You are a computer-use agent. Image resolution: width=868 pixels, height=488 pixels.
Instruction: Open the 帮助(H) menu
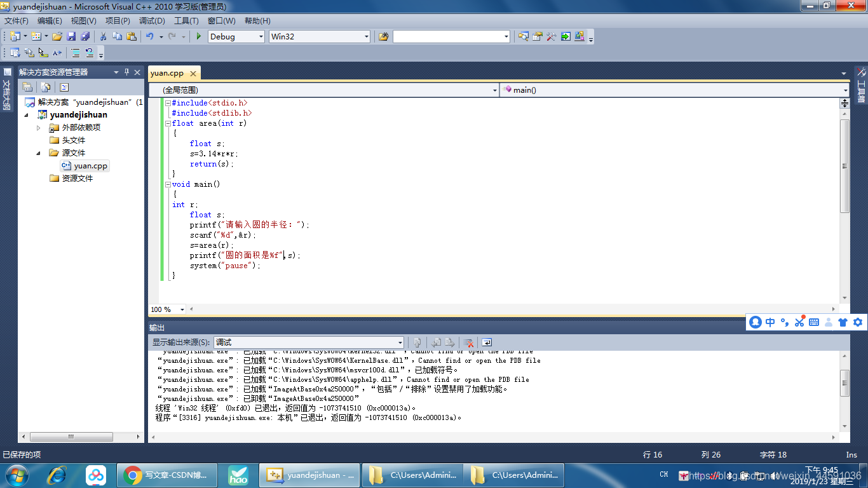[257, 21]
